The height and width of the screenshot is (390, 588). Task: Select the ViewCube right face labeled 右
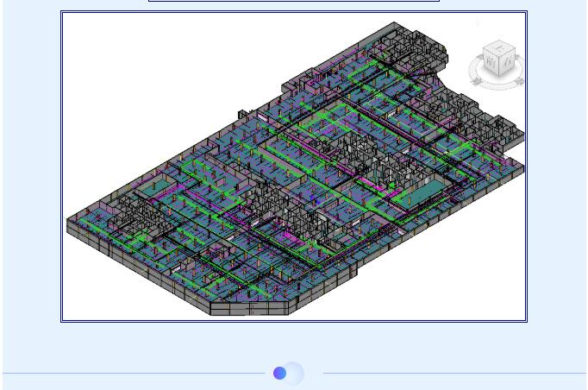tap(508, 60)
